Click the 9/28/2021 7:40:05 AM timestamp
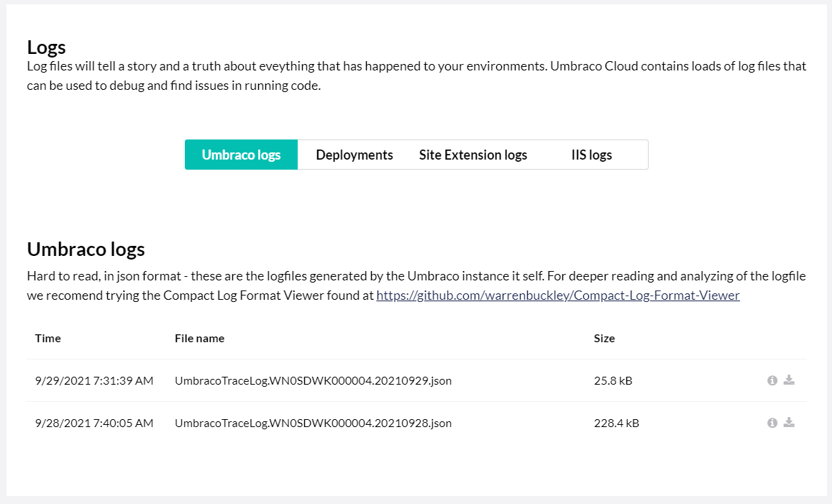This screenshot has height=504, width=832. (x=94, y=423)
